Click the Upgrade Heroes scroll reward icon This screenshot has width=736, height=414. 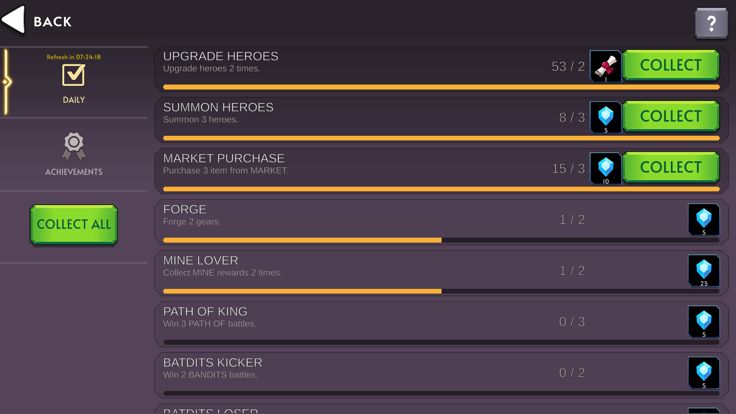(x=605, y=66)
